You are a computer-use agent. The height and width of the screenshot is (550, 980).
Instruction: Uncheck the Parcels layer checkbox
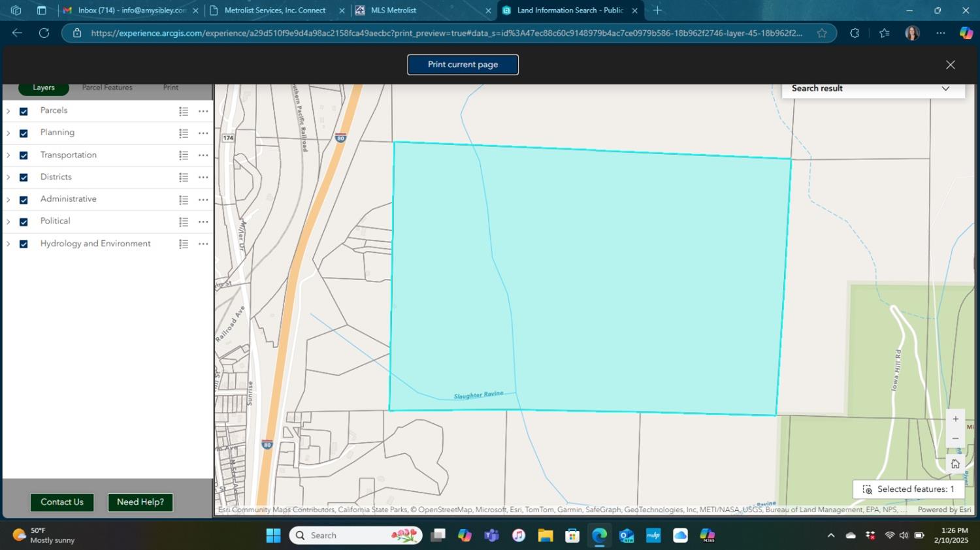24,112
